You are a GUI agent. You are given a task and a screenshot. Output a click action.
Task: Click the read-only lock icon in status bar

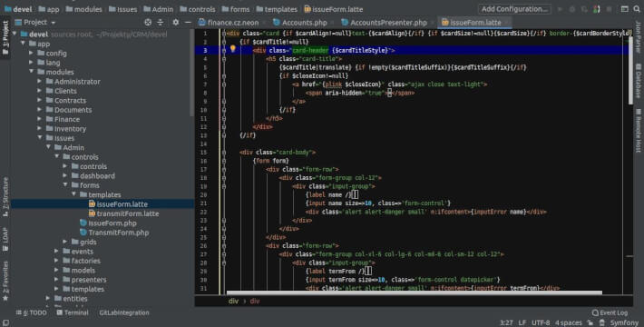click(590, 322)
